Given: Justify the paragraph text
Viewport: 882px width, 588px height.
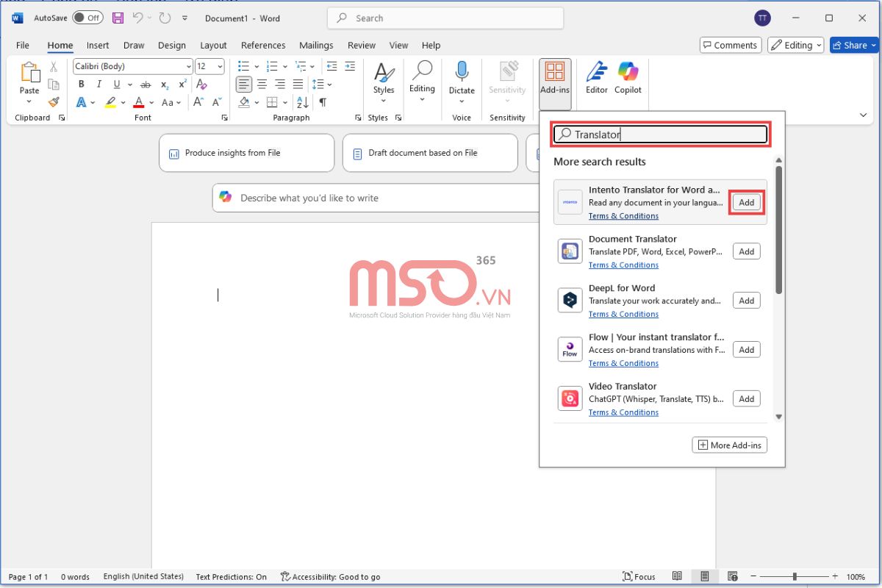Looking at the screenshot, I should 298,85.
